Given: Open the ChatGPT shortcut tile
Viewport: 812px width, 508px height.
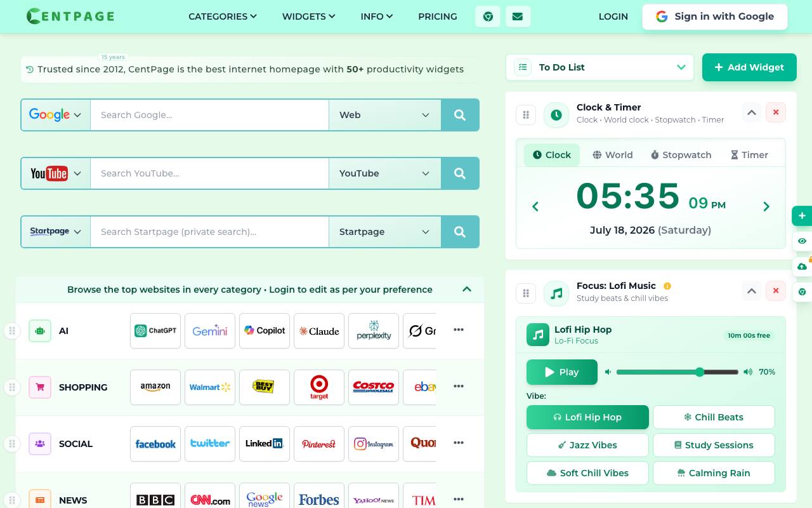Looking at the screenshot, I should pyautogui.click(x=155, y=331).
